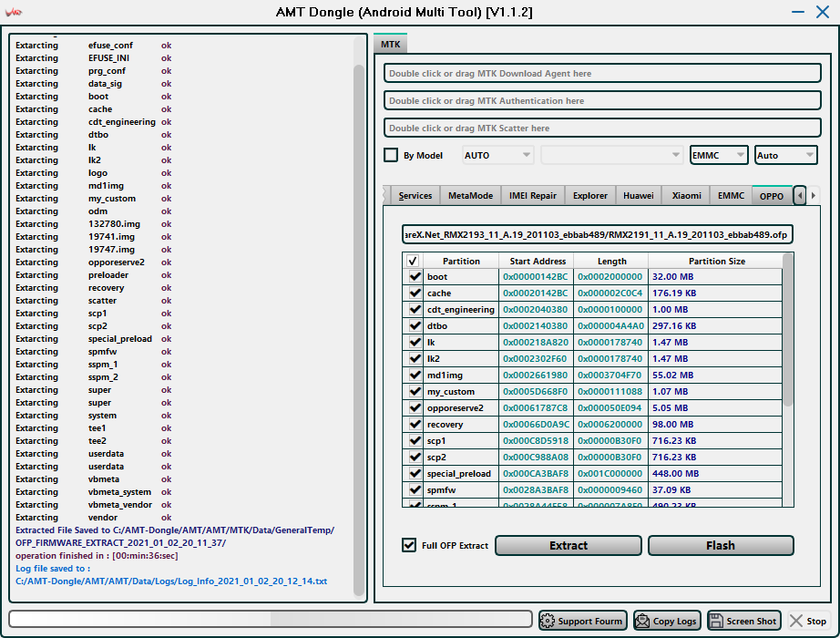
Task: Uncheck the dtbo partition checkbox
Action: [415, 326]
